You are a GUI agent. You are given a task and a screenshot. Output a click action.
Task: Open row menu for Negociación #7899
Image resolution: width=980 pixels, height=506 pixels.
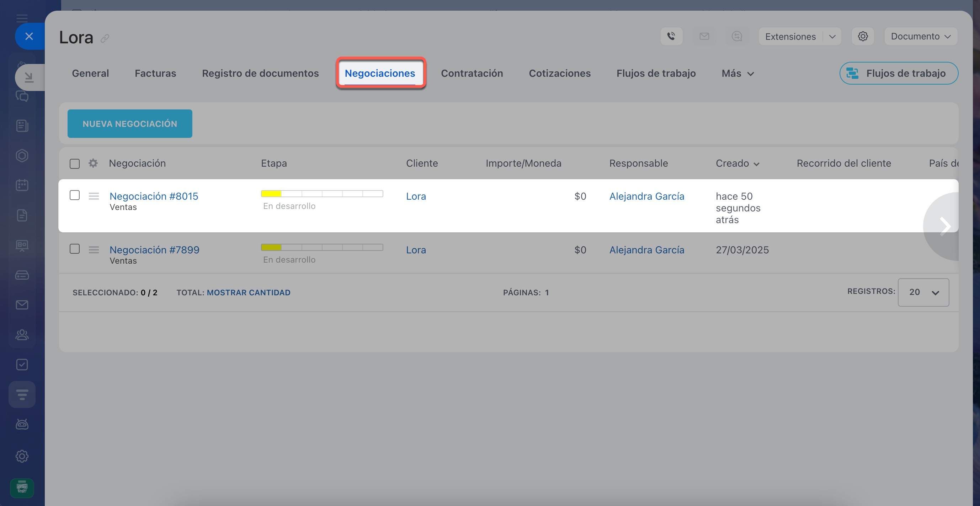pos(94,250)
